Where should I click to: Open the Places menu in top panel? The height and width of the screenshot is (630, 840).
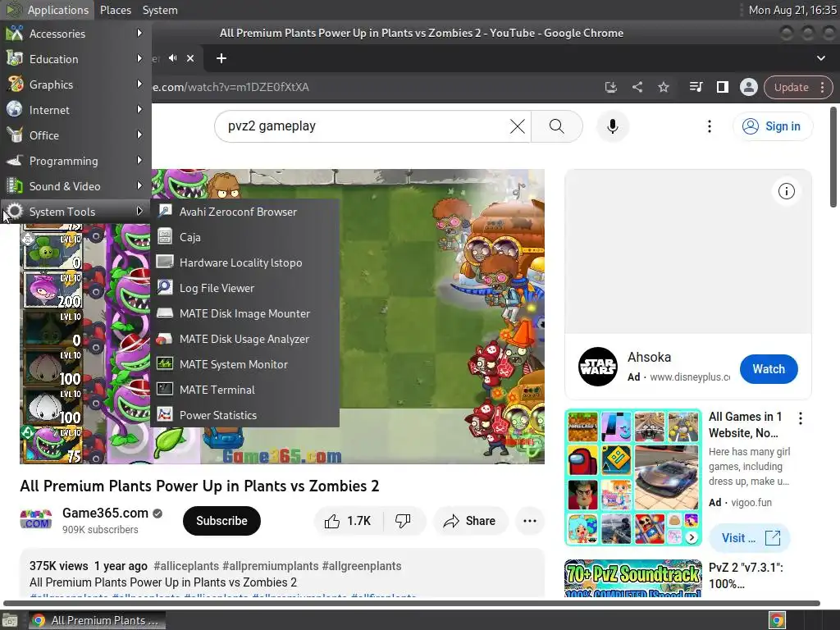pyautogui.click(x=115, y=10)
